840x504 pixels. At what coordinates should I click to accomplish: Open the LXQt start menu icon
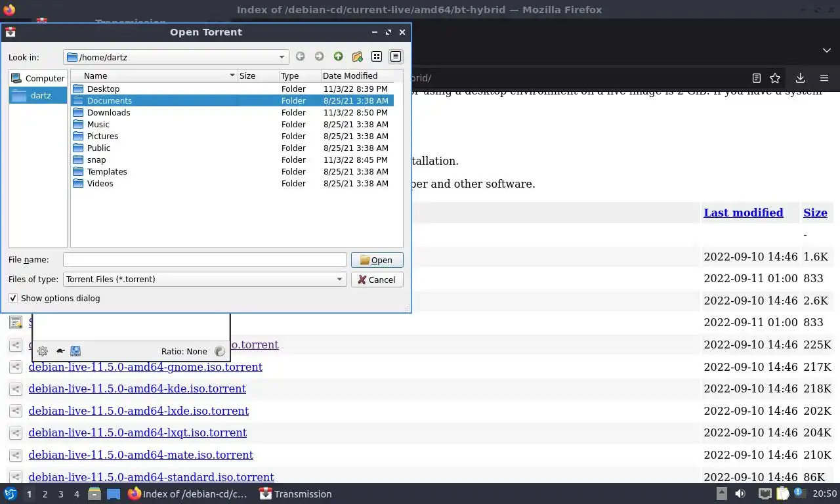tap(10, 493)
